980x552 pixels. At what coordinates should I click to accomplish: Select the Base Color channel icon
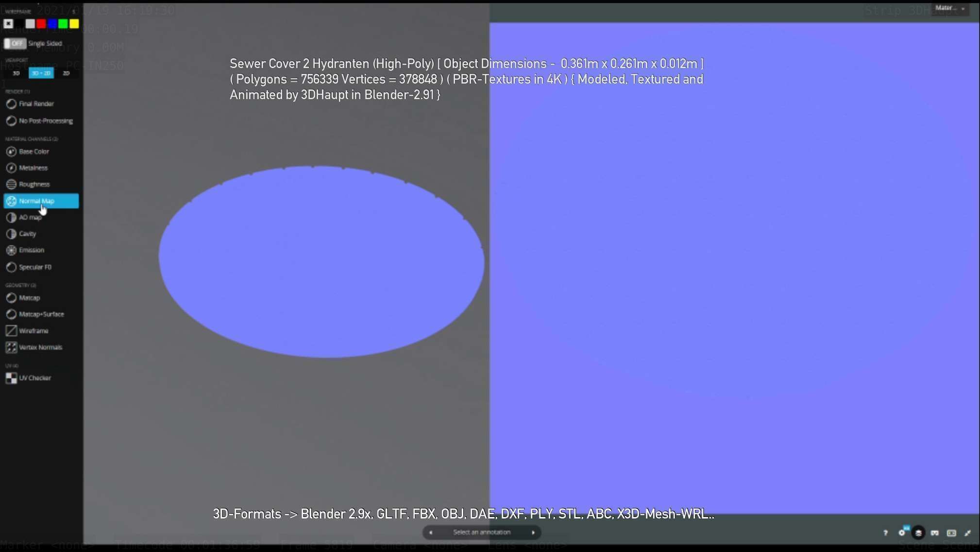[x=11, y=152]
